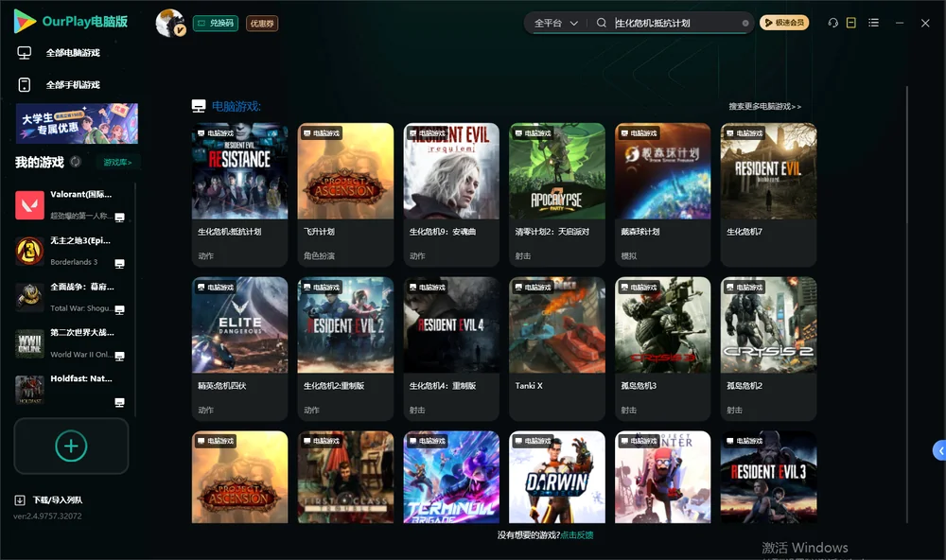The image size is (946, 560).
Task: Click the 优惠券 coupon button
Action: pos(262,23)
